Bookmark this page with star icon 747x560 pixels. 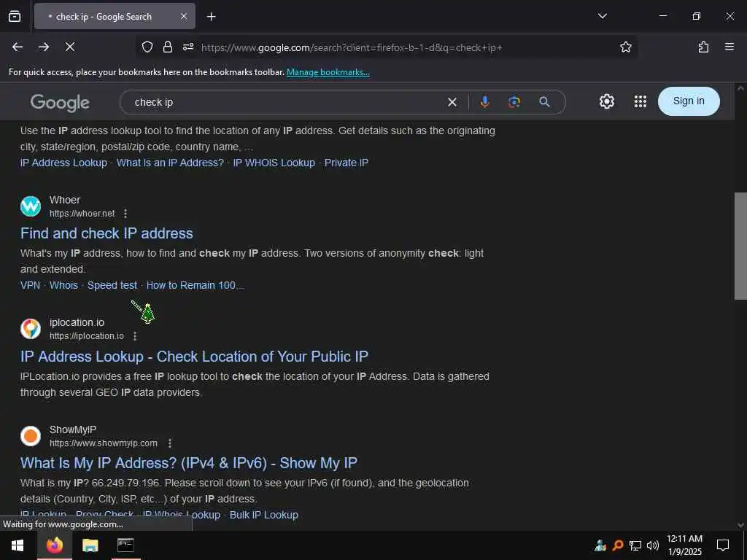click(x=625, y=47)
